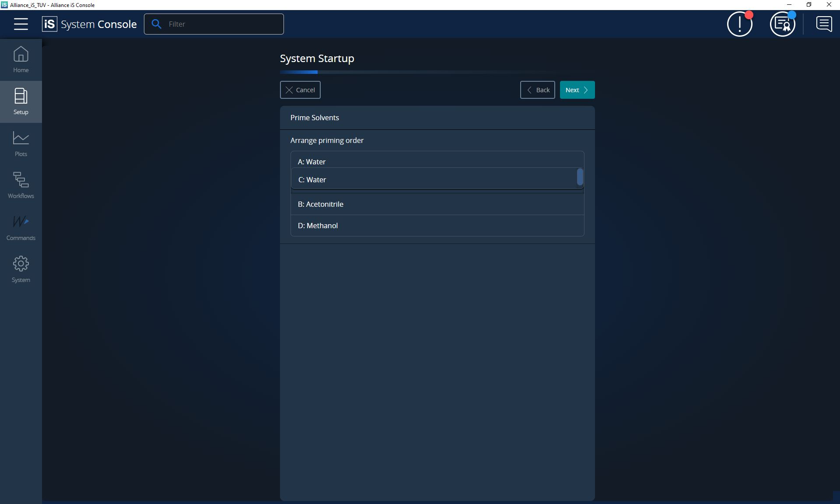Screen dimensions: 840x504
Task: Open the Workflows section icon
Action: (21, 185)
